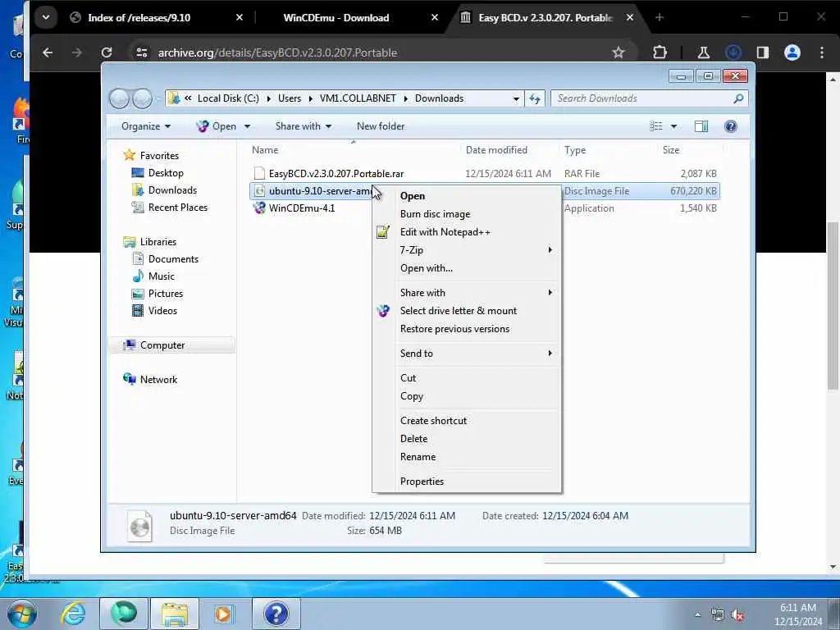Choose Open with... option
Image resolution: width=840 pixels, height=630 pixels.
click(426, 268)
